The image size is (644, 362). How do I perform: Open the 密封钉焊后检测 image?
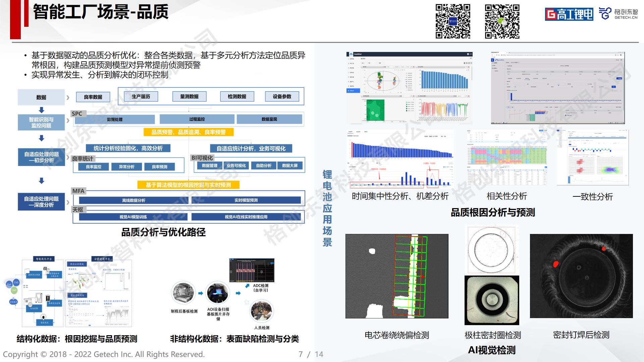point(581,276)
